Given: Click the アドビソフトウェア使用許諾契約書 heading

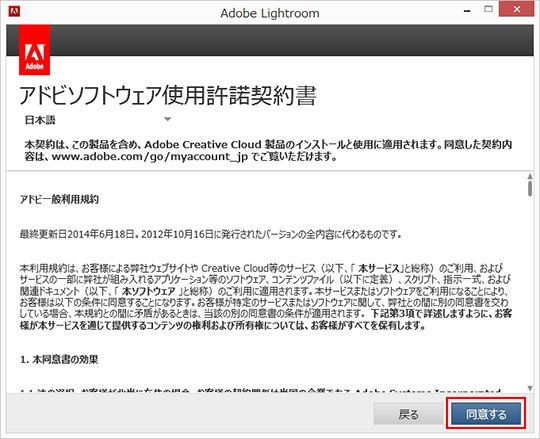Looking at the screenshot, I should tap(168, 95).
